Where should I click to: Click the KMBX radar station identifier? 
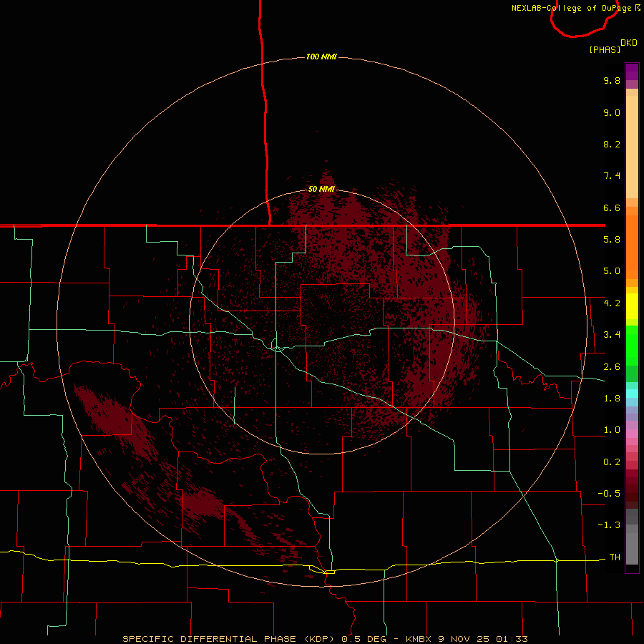(418, 639)
